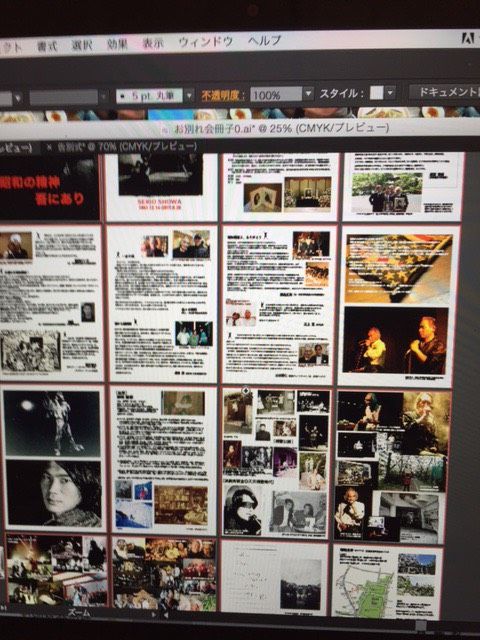The width and height of the screenshot is (480, 640).
Task: Open the スタイル dropdown arrow
Action: tap(391, 93)
